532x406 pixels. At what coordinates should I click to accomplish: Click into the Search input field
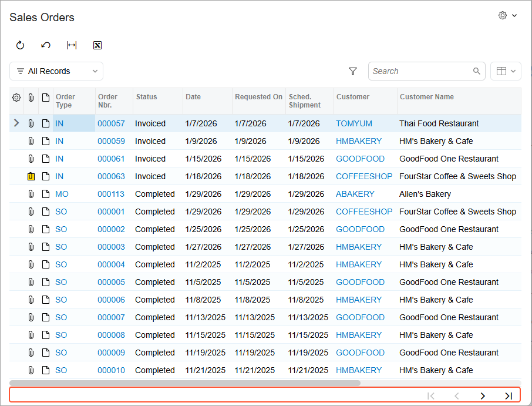tap(420, 71)
